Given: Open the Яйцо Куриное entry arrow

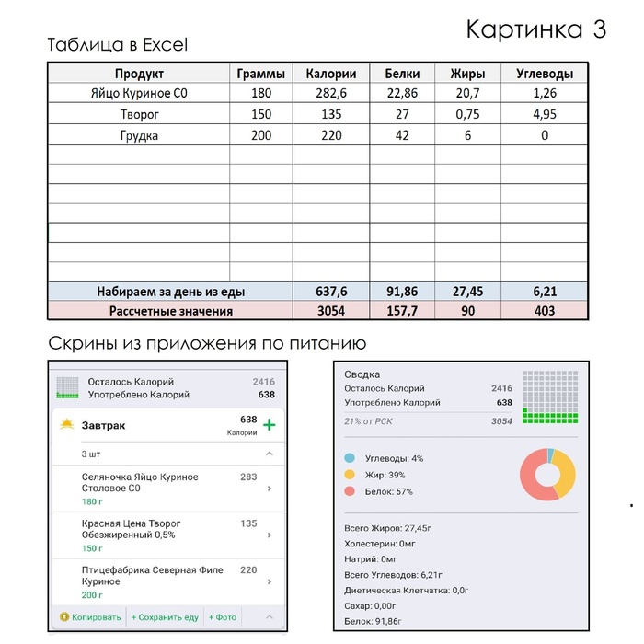Looking at the screenshot, I should click(x=269, y=489).
